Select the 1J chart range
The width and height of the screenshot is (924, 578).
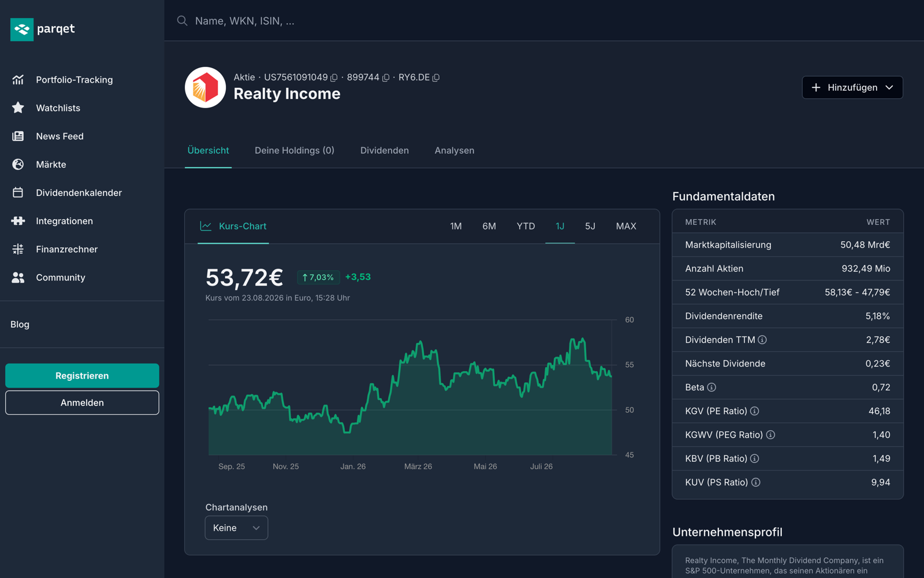pyautogui.click(x=560, y=226)
